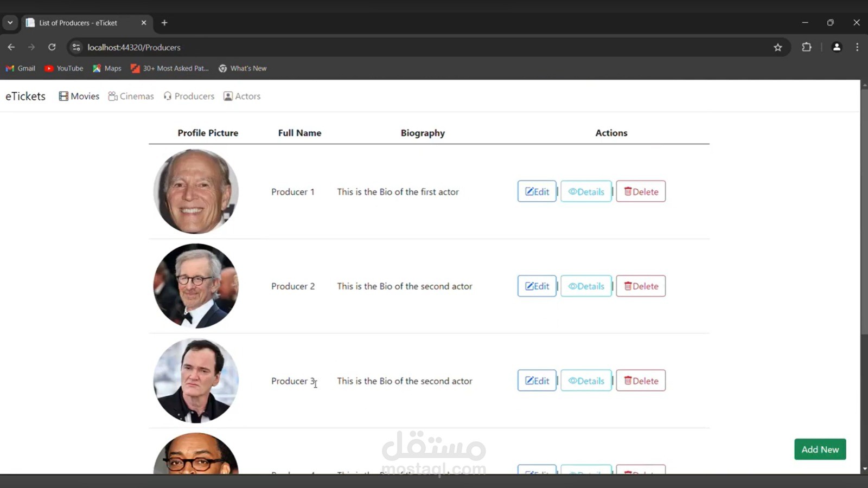868x488 pixels.
Task: Open the Movies nav link
Action: (x=79, y=96)
